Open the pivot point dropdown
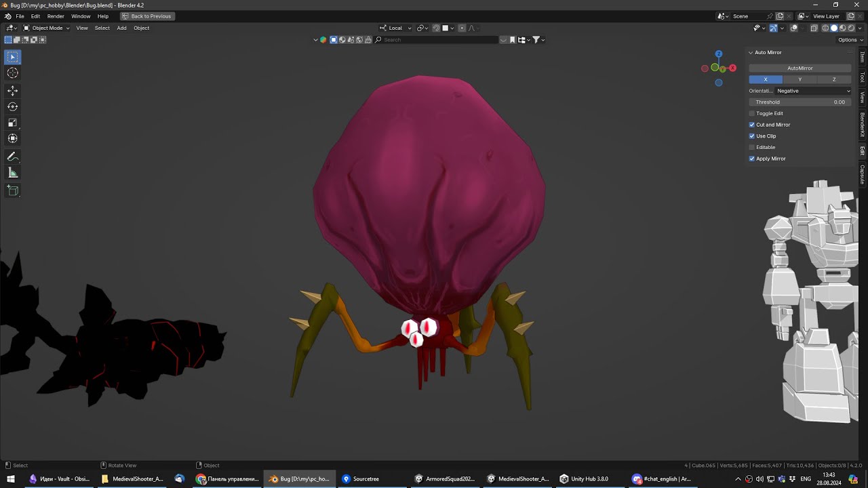868x488 pixels. point(422,28)
